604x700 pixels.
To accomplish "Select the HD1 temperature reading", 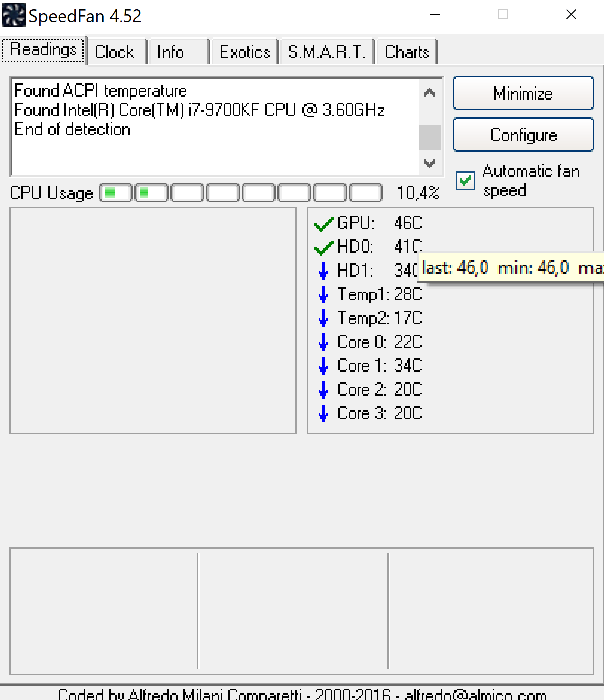I will pos(406,271).
